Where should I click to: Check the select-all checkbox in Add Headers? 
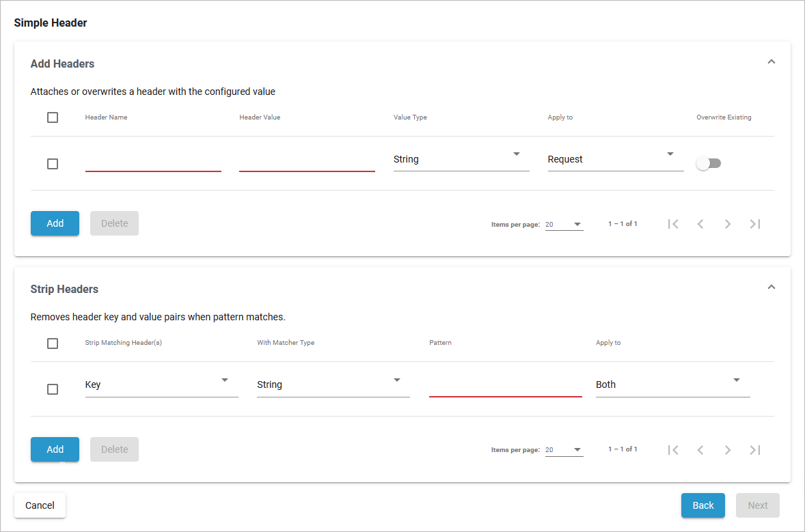(x=53, y=117)
